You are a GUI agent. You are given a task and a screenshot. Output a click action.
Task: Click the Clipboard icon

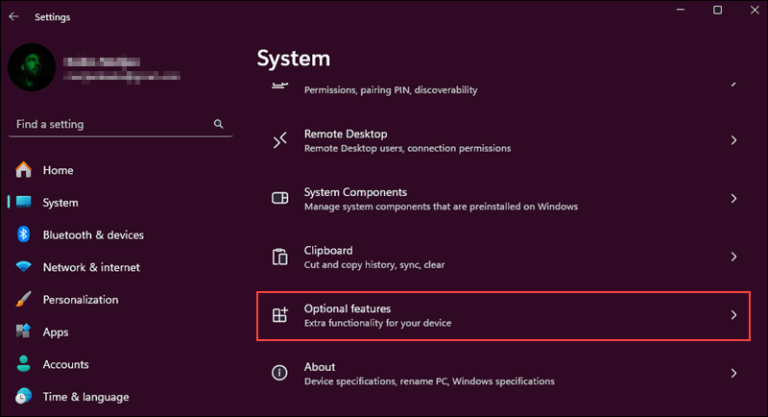click(x=281, y=257)
